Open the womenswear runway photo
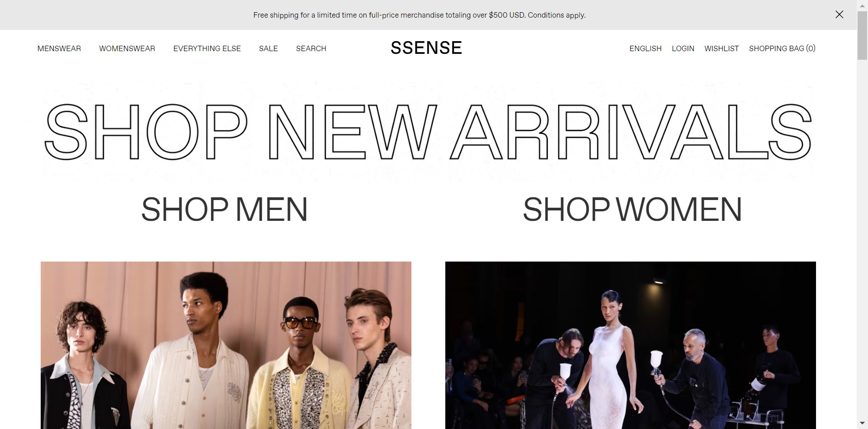This screenshot has height=429, width=868. (631, 345)
